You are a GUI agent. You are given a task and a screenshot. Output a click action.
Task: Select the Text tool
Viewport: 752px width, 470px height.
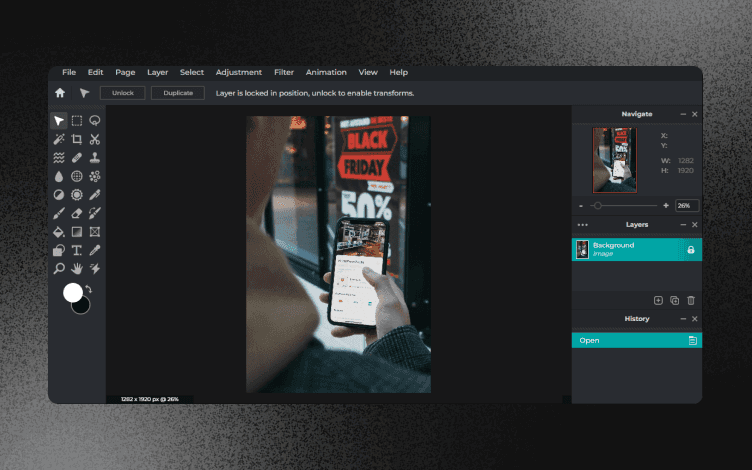77,250
